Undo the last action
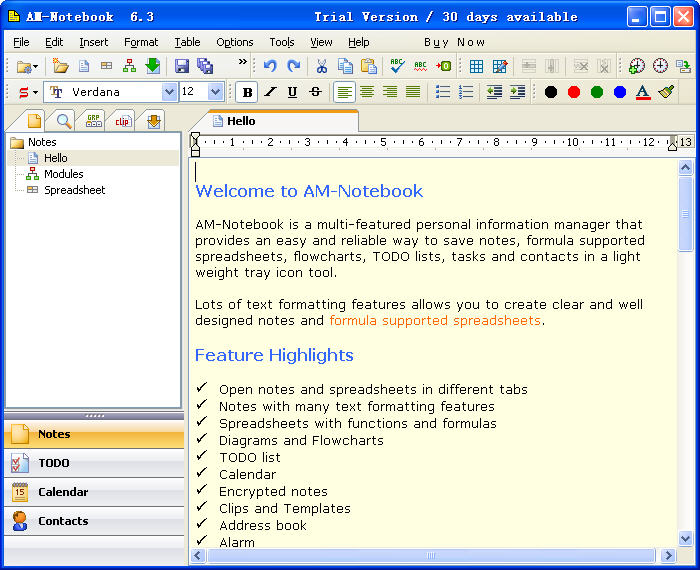This screenshot has width=700, height=570. tap(270, 66)
